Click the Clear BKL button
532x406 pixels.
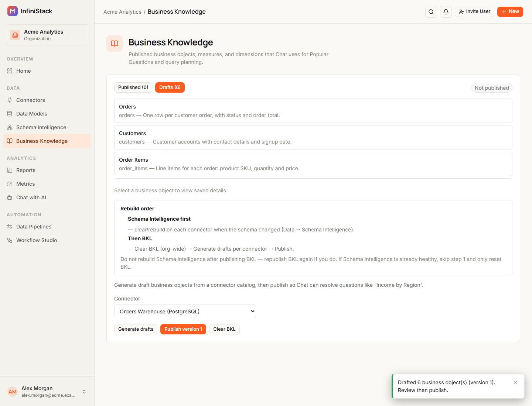click(224, 329)
